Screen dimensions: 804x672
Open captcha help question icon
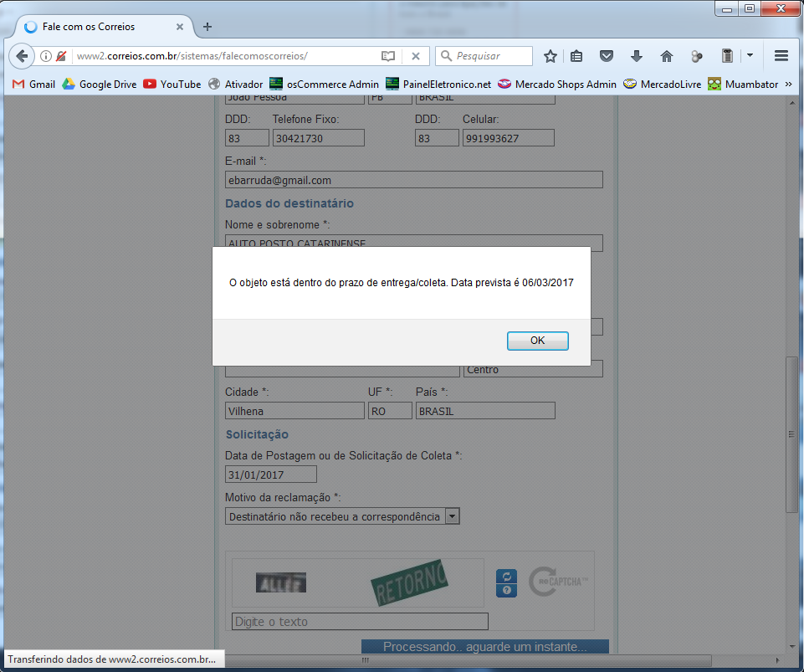tap(507, 591)
